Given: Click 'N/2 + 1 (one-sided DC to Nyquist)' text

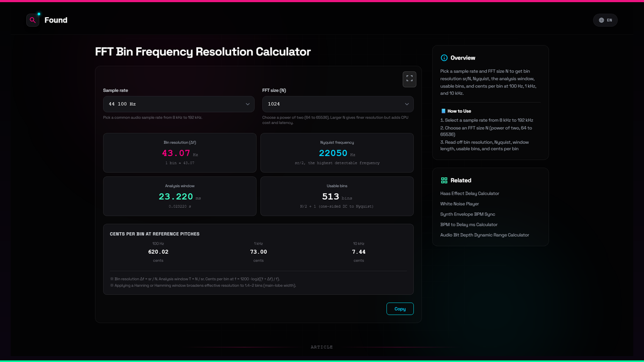Looking at the screenshot, I should (337, 206).
